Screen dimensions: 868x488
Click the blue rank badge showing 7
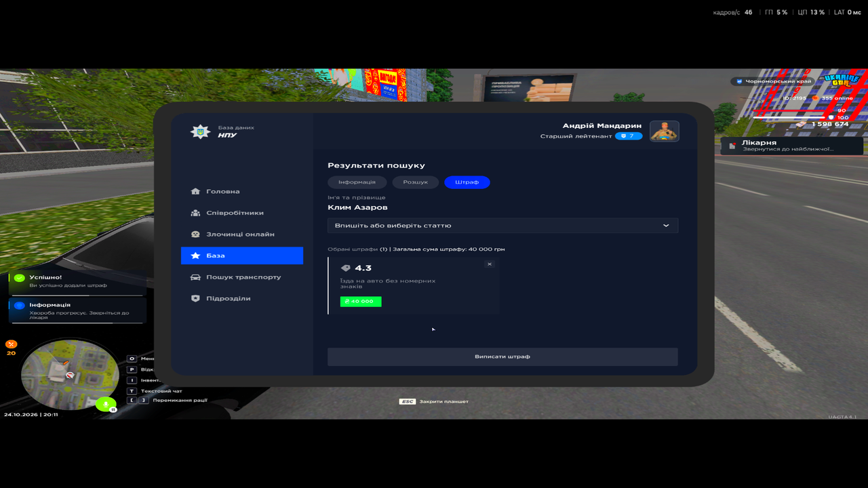[628, 136]
